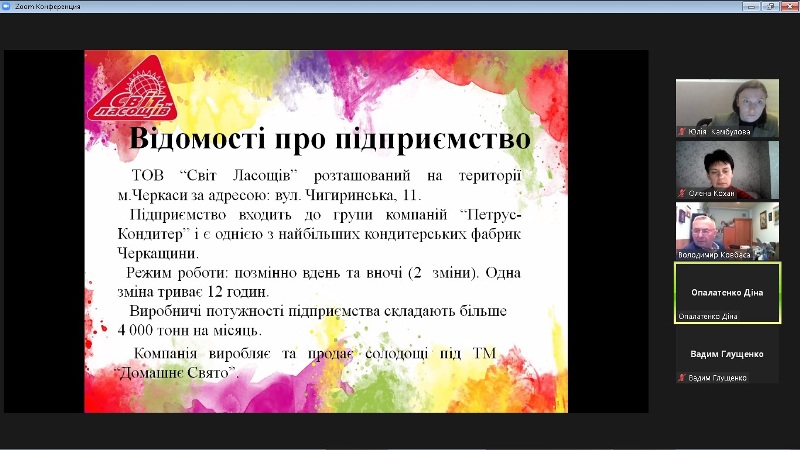Click name label Володимир Ковбаса
The height and width of the screenshot is (450, 800).
pos(714,255)
